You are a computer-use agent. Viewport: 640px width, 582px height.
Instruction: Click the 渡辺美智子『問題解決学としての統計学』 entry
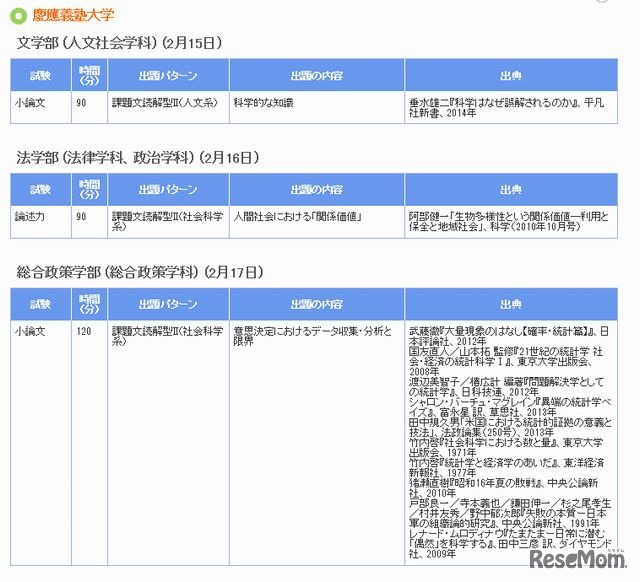(x=506, y=387)
